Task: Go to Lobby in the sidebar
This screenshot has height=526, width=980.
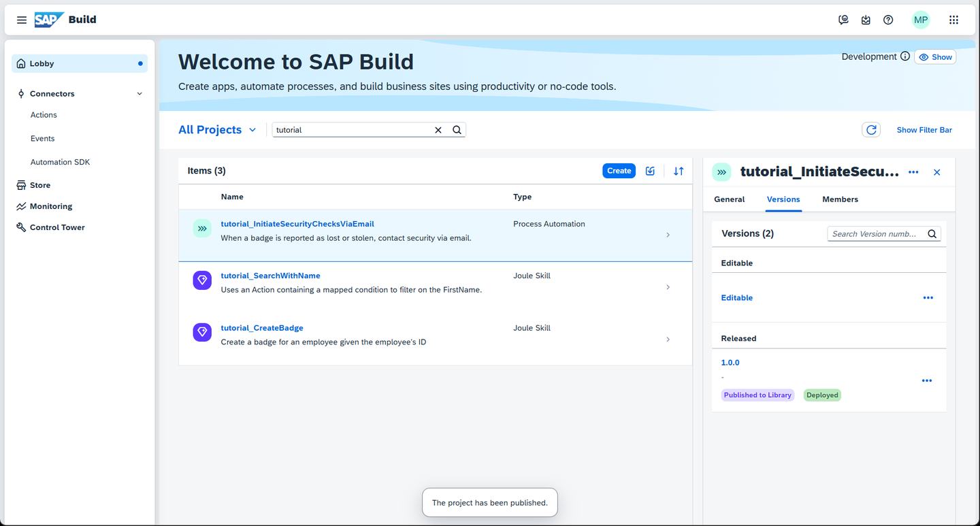Action: click(80, 63)
